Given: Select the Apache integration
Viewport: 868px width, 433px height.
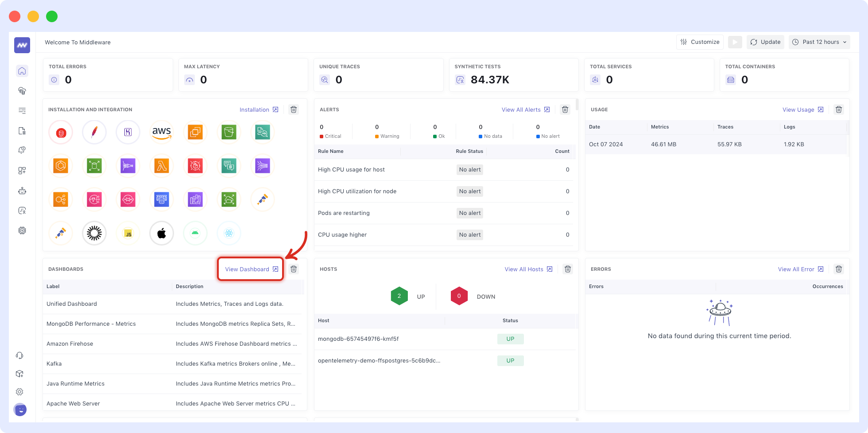Looking at the screenshot, I should [x=94, y=132].
